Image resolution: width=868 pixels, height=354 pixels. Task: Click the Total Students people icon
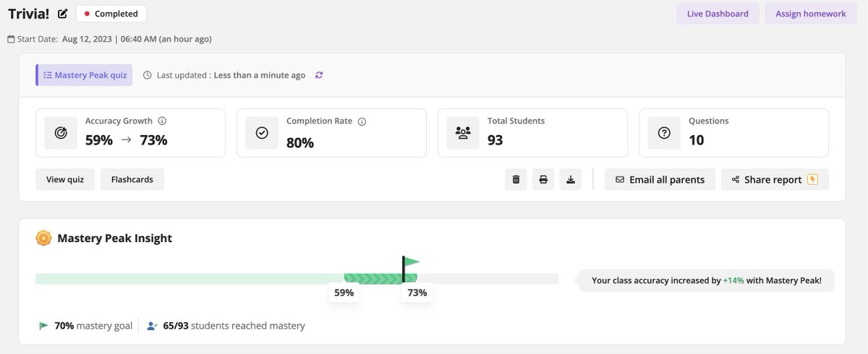click(463, 133)
